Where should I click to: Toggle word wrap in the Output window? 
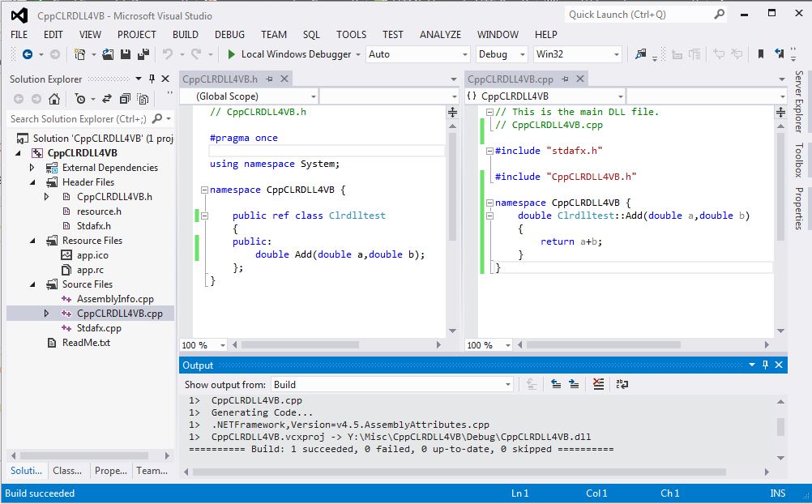(x=621, y=384)
